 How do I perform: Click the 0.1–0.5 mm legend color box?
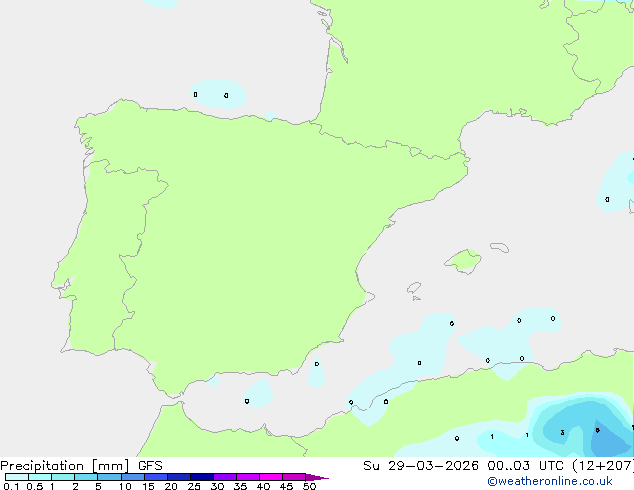pos(17,477)
